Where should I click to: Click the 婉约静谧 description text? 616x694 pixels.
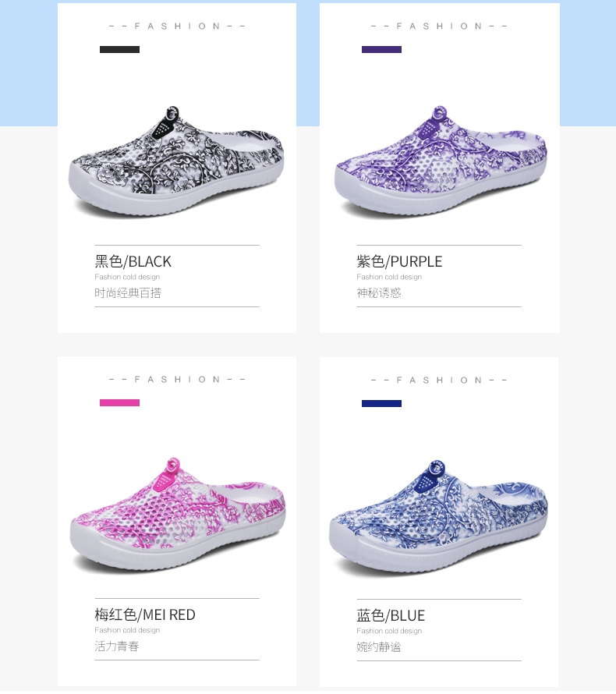click(x=378, y=647)
